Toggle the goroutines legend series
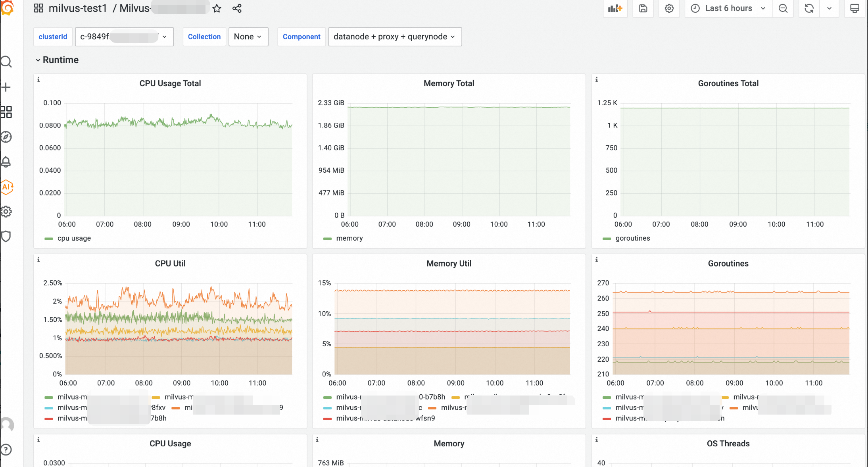 pos(632,238)
